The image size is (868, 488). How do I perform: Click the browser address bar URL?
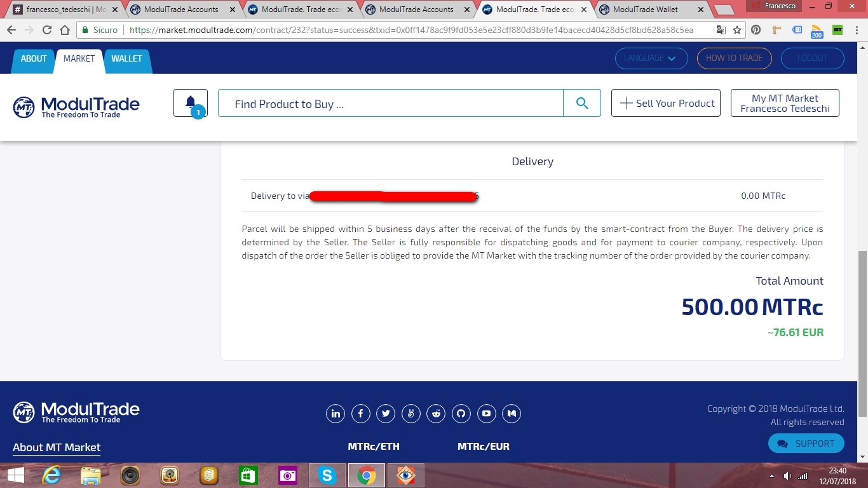coord(411,30)
